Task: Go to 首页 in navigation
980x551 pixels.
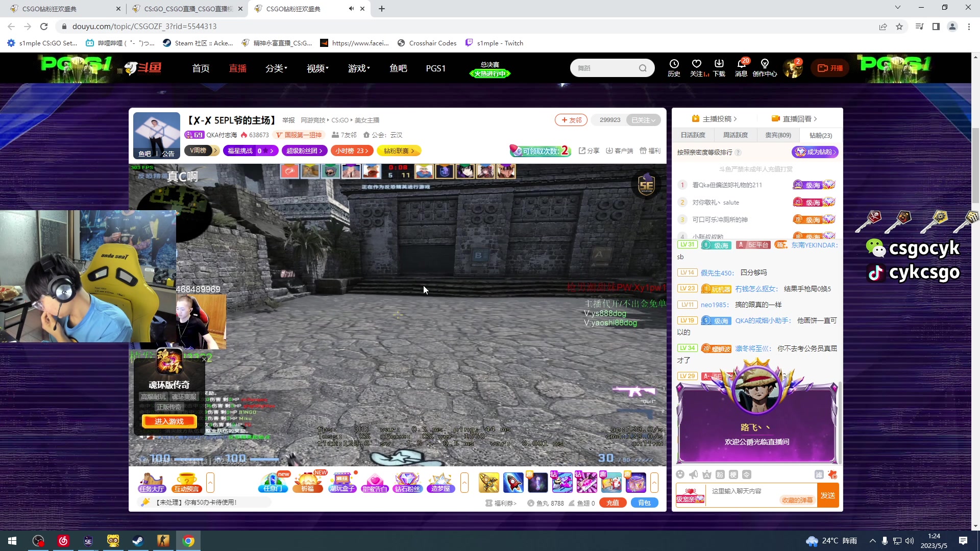Action: pyautogui.click(x=201, y=68)
